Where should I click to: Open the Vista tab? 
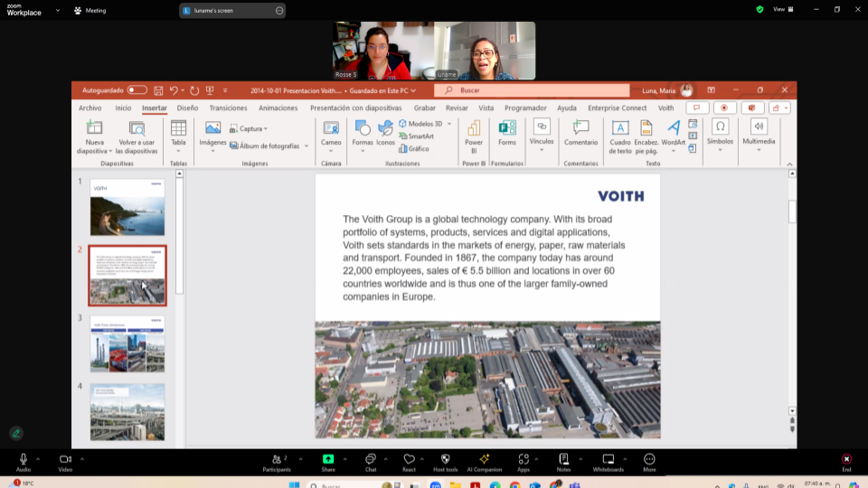[486, 108]
